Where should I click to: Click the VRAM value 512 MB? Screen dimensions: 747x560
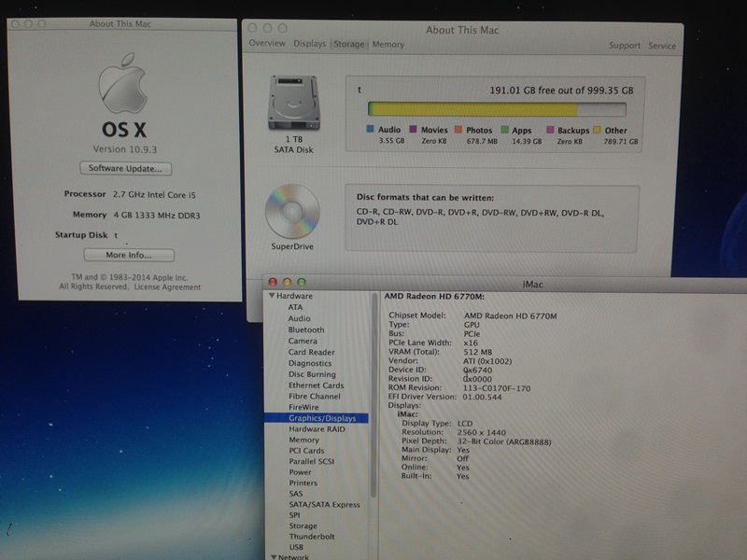point(478,352)
